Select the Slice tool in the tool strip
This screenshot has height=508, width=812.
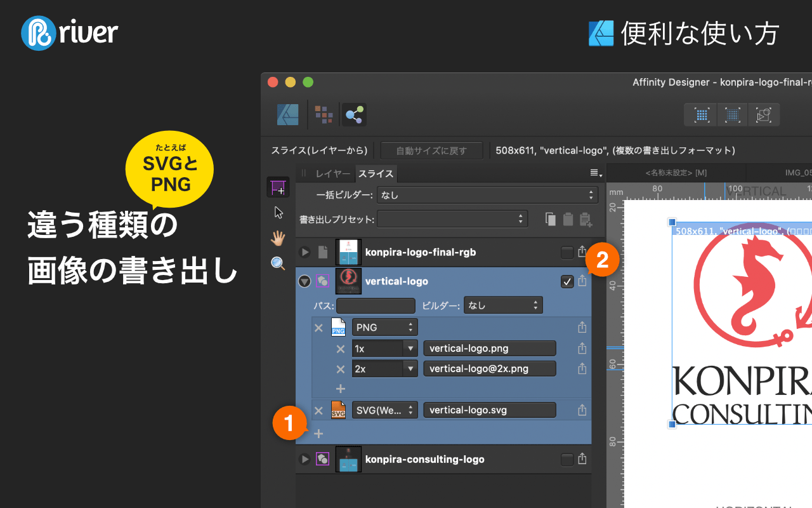tap(278, 187)
